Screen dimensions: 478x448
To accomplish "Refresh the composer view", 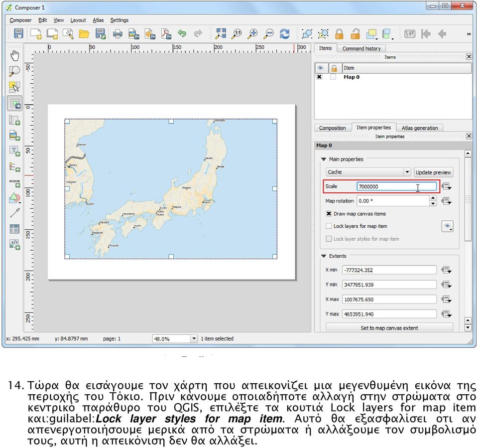I will 285,33.
